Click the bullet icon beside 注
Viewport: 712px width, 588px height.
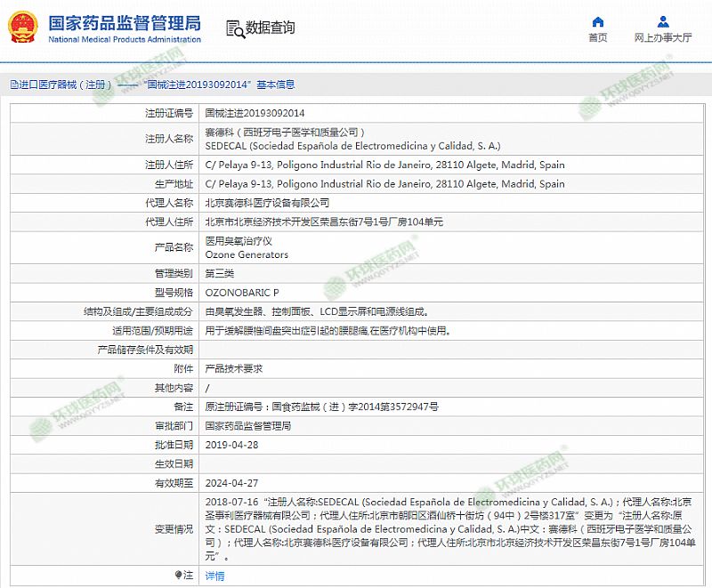tap(178, 576)
